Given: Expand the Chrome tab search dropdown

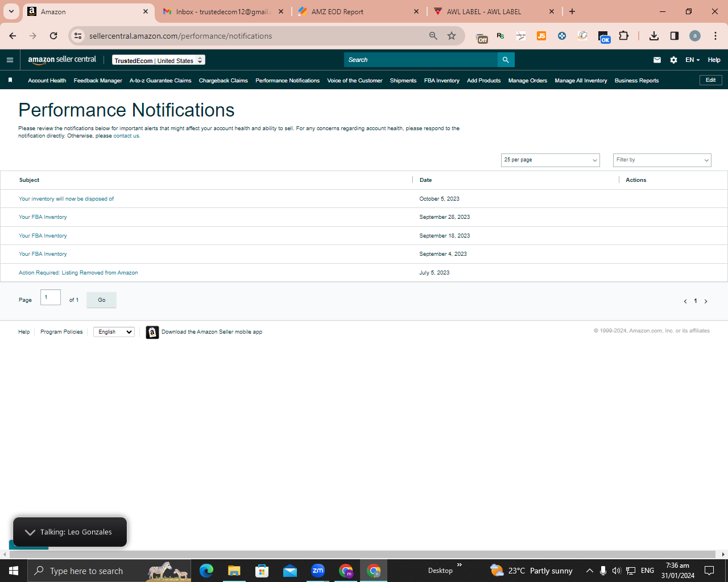Looking at the screenshot, I should point(11,11).
